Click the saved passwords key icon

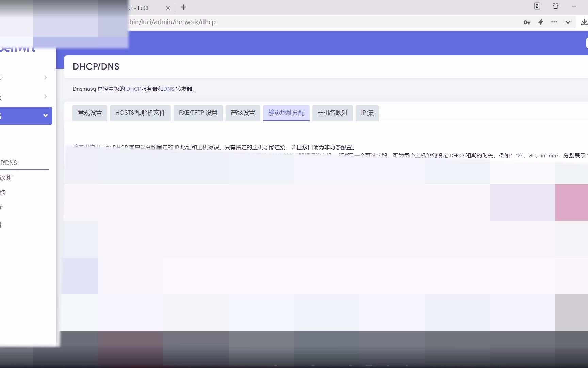coord(527,22)
